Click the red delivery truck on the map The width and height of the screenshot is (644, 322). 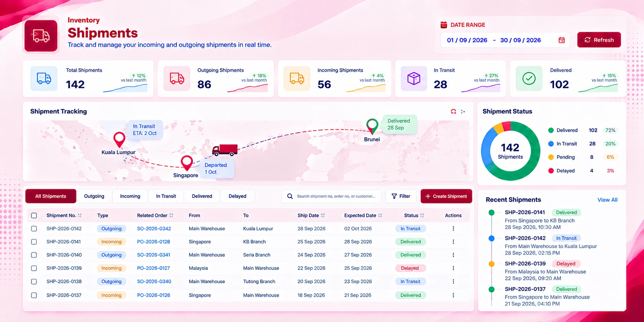point(225,150)
